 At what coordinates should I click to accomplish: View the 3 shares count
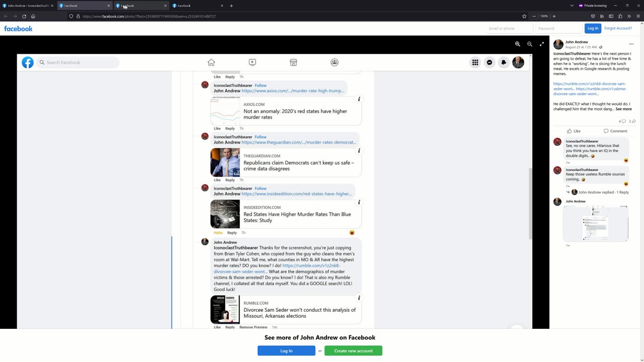click(632, 121)
